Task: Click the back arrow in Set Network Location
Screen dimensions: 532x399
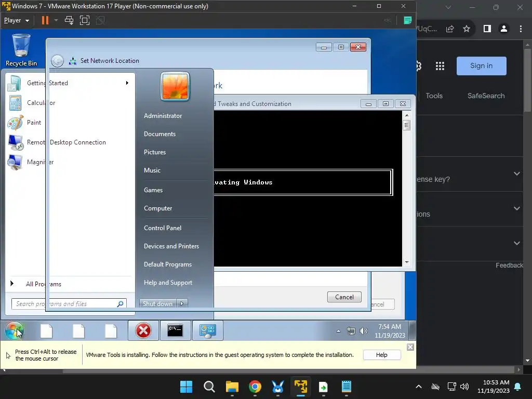Action: click(x=57, y=61)
